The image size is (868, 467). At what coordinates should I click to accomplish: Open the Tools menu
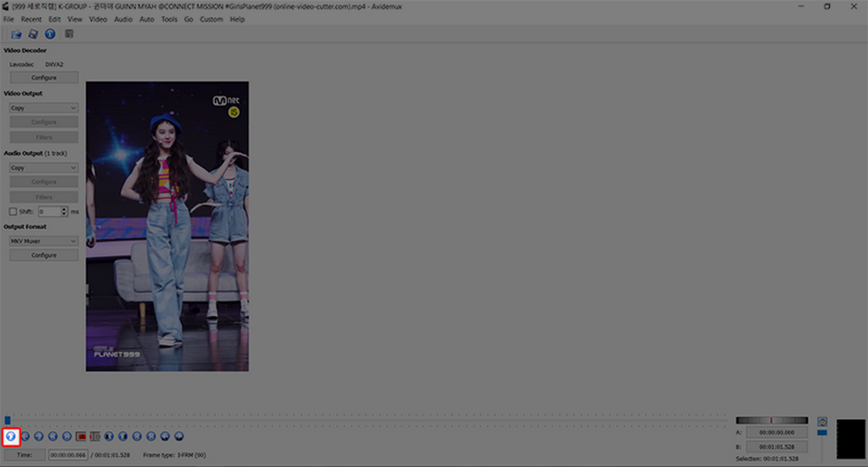(169, 19)
